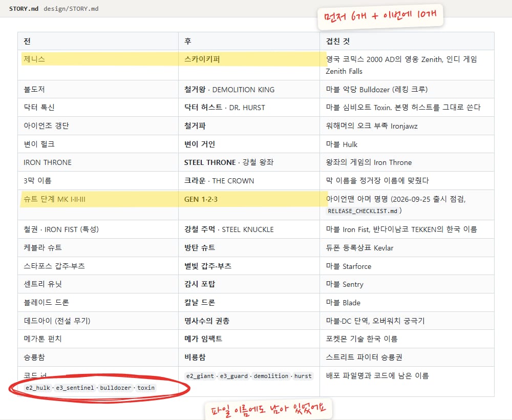The image size is (512, 420).
Task: Click the 강철 주먹 · STEEL KNUCKLE cell
Action: click(x=249, y=229)
